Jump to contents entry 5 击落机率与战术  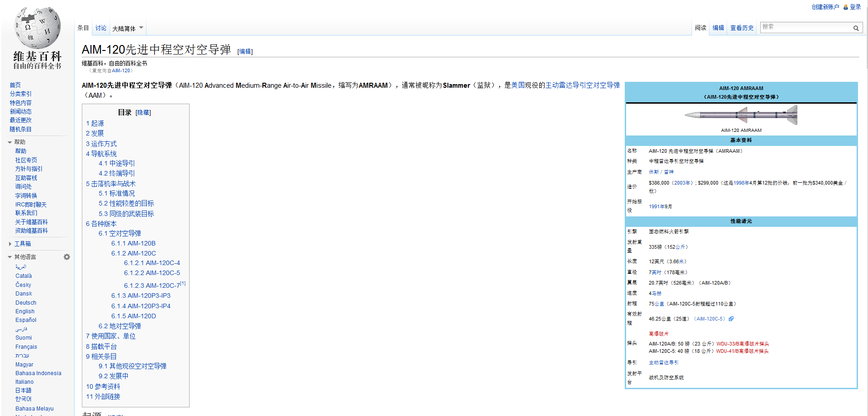[x=111, y=184]
